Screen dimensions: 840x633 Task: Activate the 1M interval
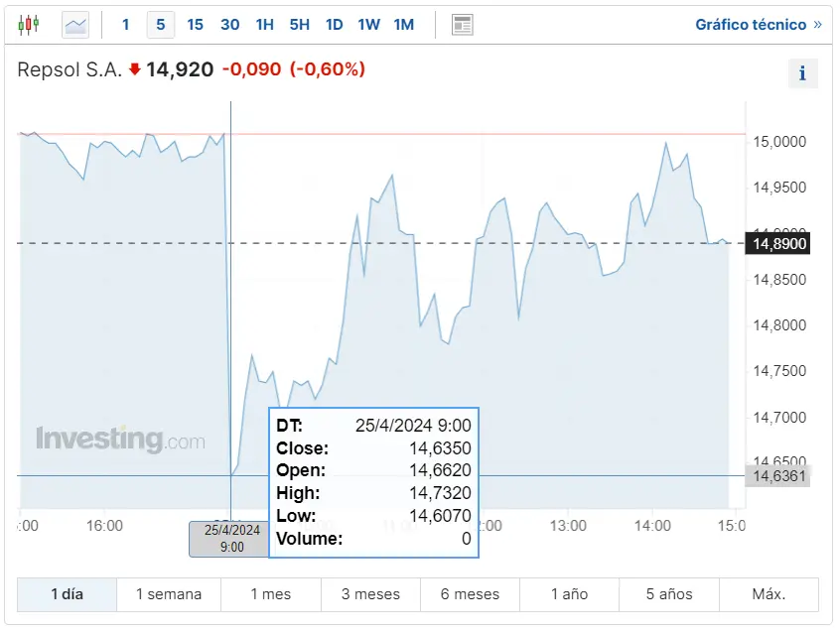click(403, 24)
